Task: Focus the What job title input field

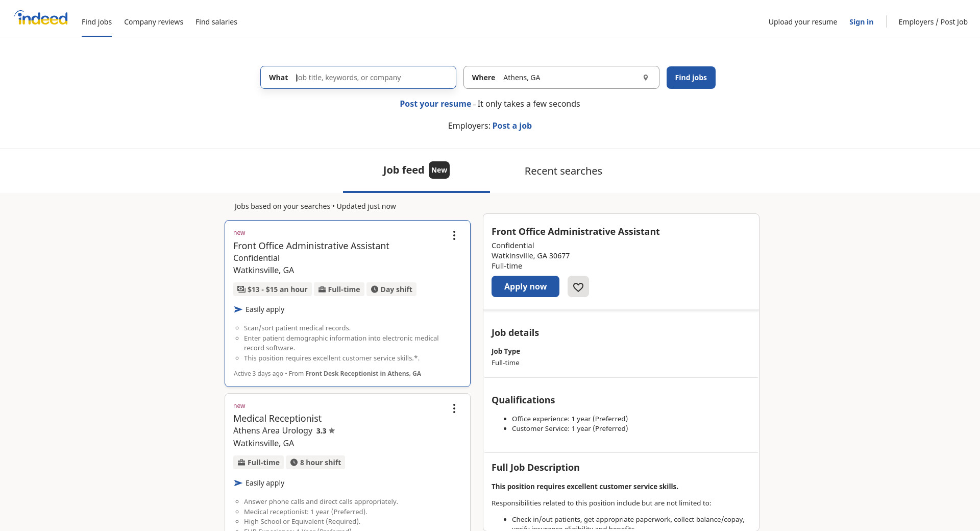Action: (373, 78)
